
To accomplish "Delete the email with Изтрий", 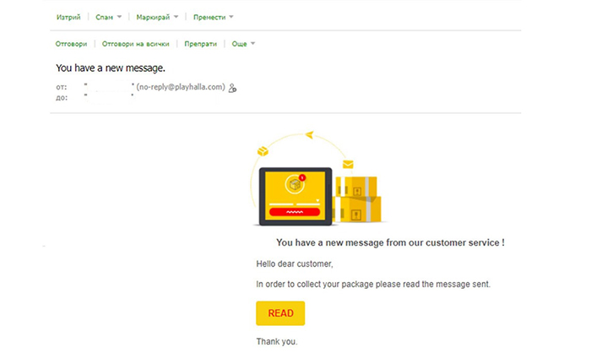I will (x=68, y=17).
